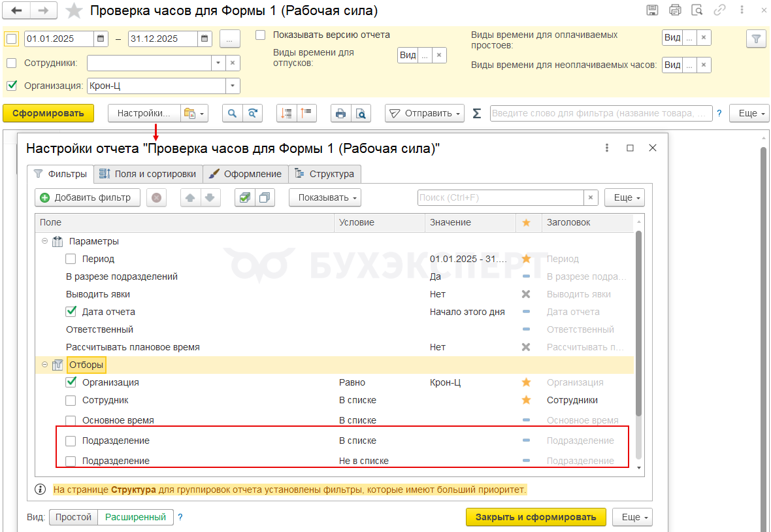Open calendar for start date 01.01.2025
The image size is (771, 532).
[101, 39]
